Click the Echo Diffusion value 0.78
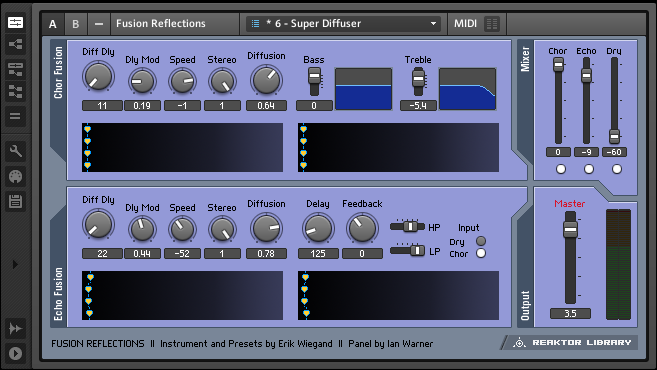657x370 pixels. pyautogui.click(x=266, y=254)
